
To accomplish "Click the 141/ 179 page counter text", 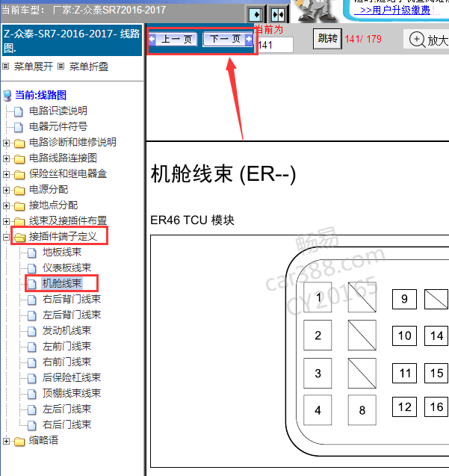I will point(363,39).
